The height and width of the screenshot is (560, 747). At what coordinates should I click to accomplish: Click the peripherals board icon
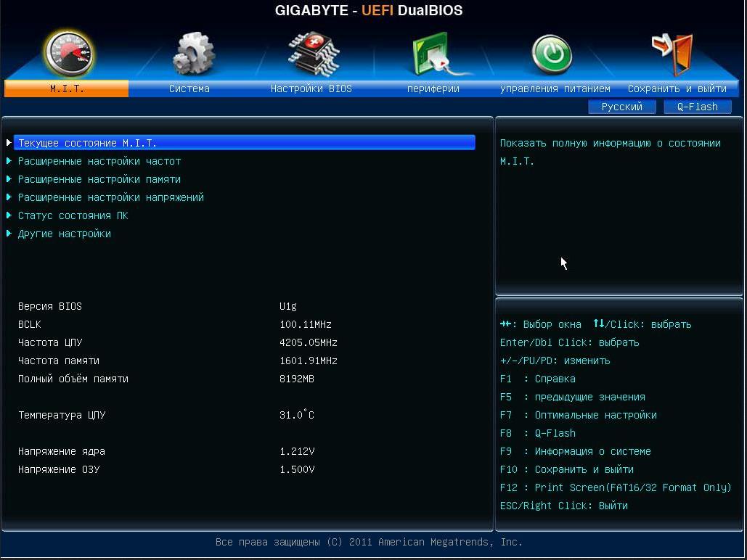tap(433, 54)
